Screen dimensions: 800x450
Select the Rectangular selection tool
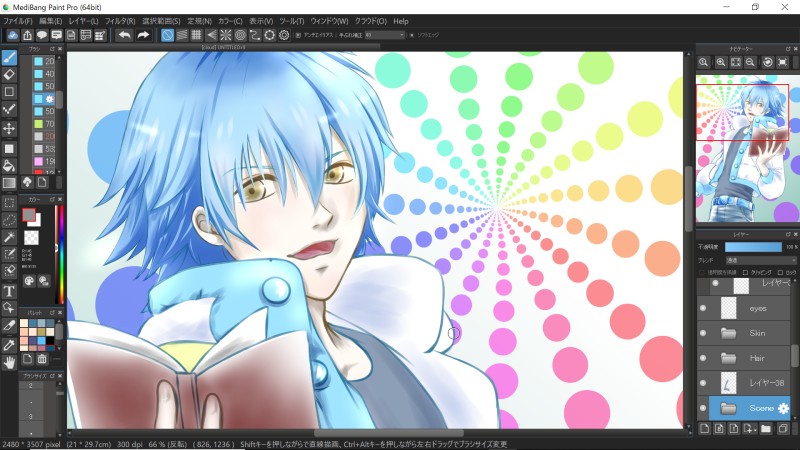(x=9, y=203)
